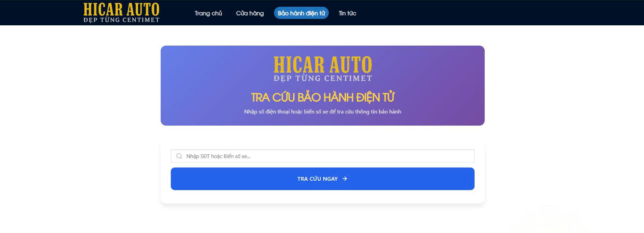Click the HICAR AUTO logo in header
Screen dimensions: 644x233
pos(122,13)
